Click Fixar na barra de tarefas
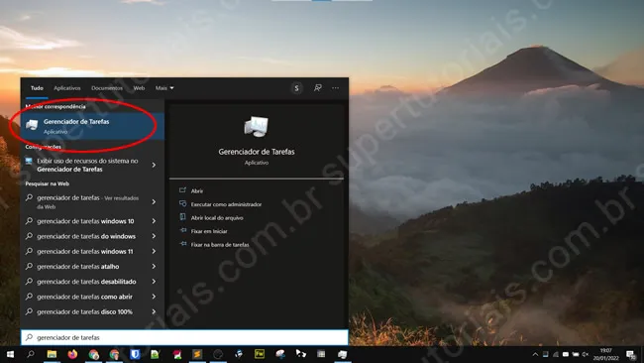Screen dimensions: 644x363 click(x=220, y=245)
